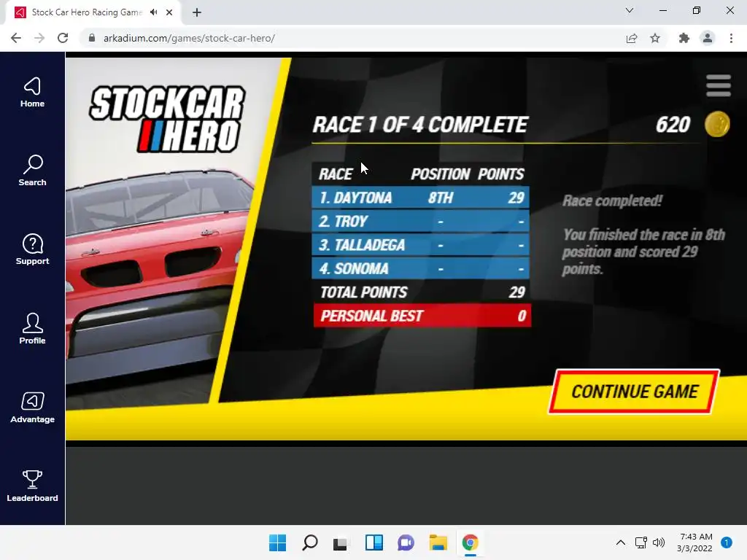Open the browser extensions puzzle icon
The width and height of the screenshot is (747, 560).
[x=684, y=38]
